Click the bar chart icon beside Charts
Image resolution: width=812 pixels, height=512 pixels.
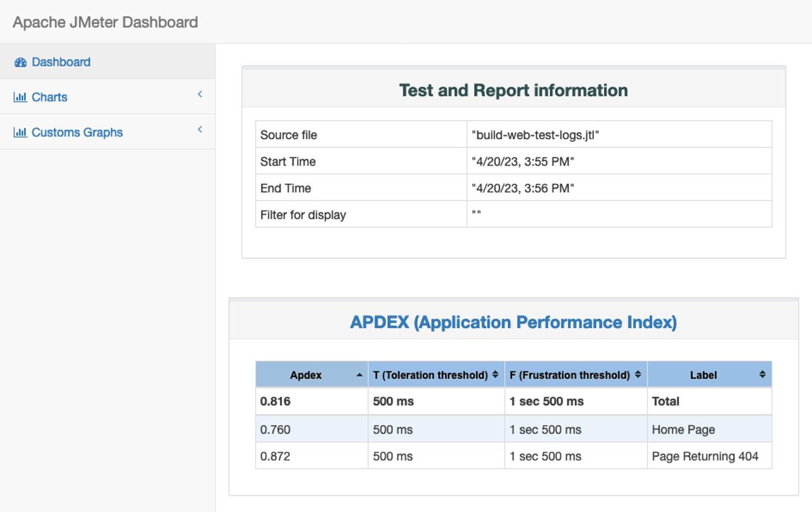click(x=21, y=97)
